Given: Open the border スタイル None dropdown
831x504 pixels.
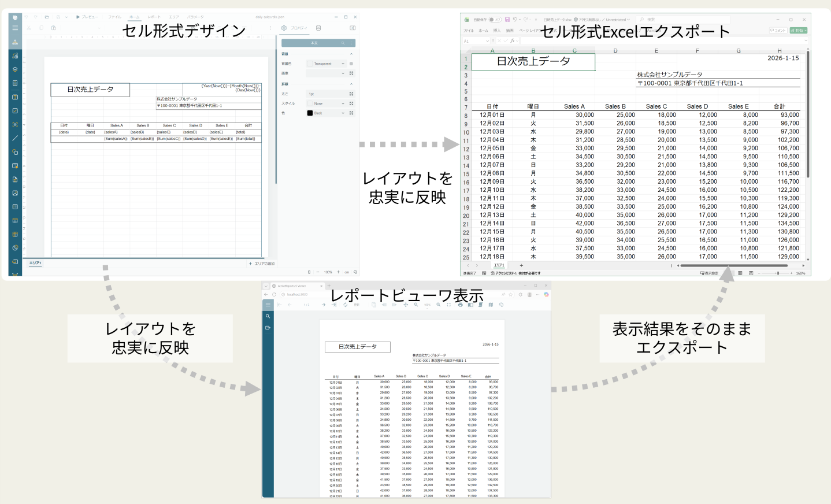Looking at the screenshot, I should [343, 103].
